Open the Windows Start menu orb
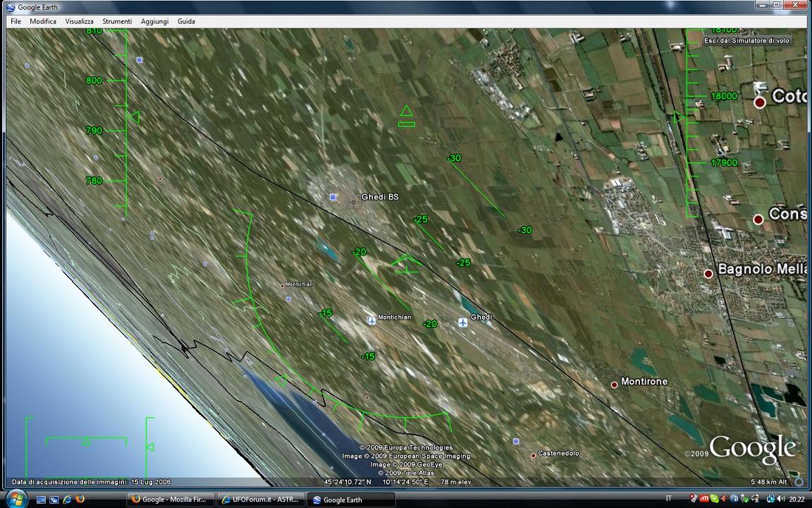812x508 pixels. click(x=16, y=499)
